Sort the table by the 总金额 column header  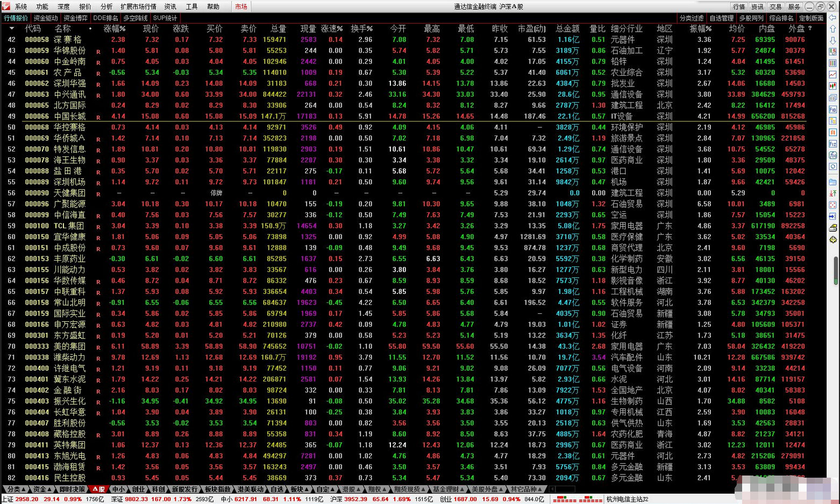567,28
